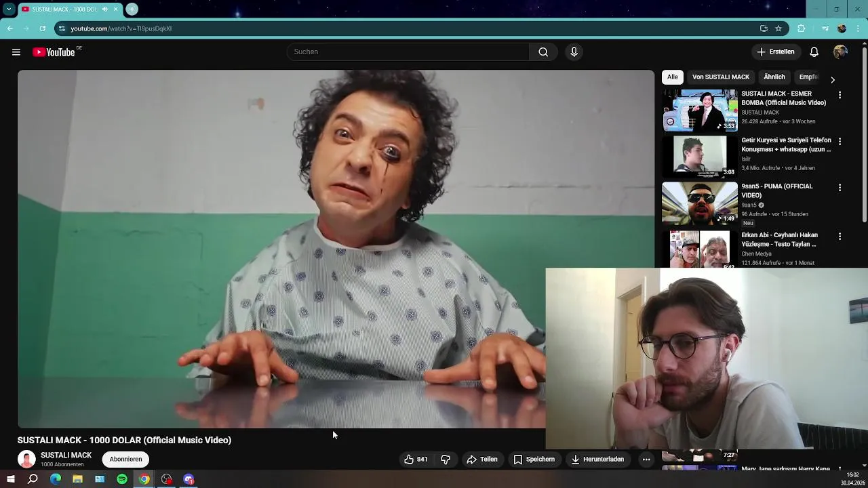868x488 pixels.
Task: Go back in the browser
Action: click(10, 28)
